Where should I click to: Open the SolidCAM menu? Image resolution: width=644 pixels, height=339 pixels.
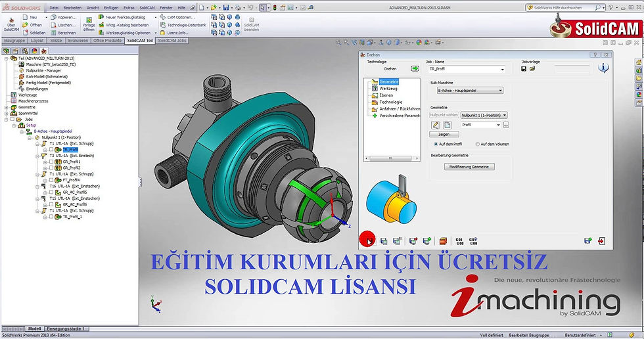(x=147, y=7)
